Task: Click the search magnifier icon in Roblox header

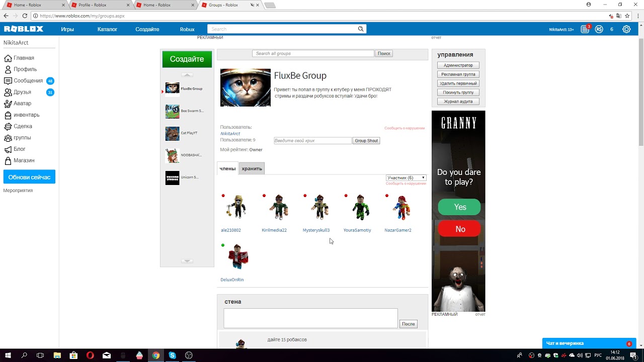Action: click(x=361, y=29)
